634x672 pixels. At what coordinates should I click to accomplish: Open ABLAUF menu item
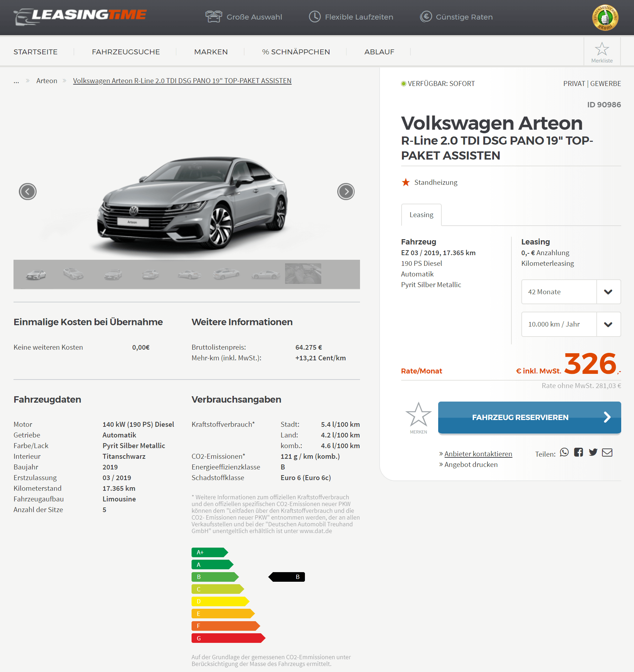(x=379, y=52)
